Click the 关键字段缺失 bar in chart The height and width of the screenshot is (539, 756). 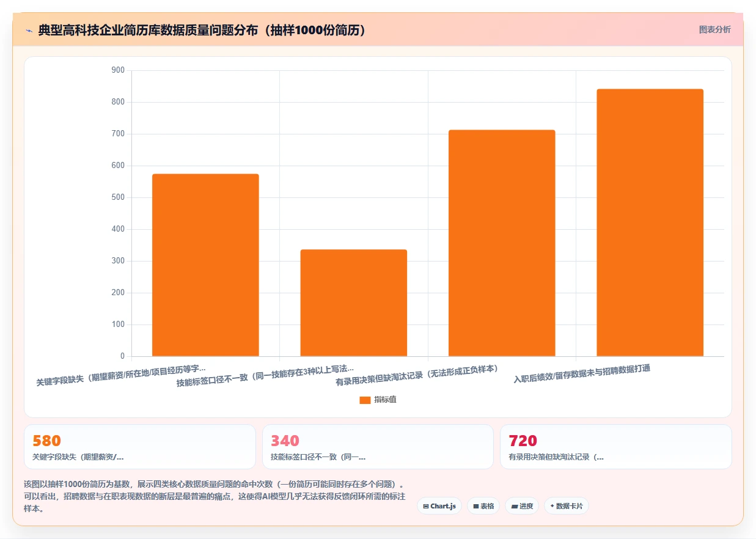click(205, 265)
